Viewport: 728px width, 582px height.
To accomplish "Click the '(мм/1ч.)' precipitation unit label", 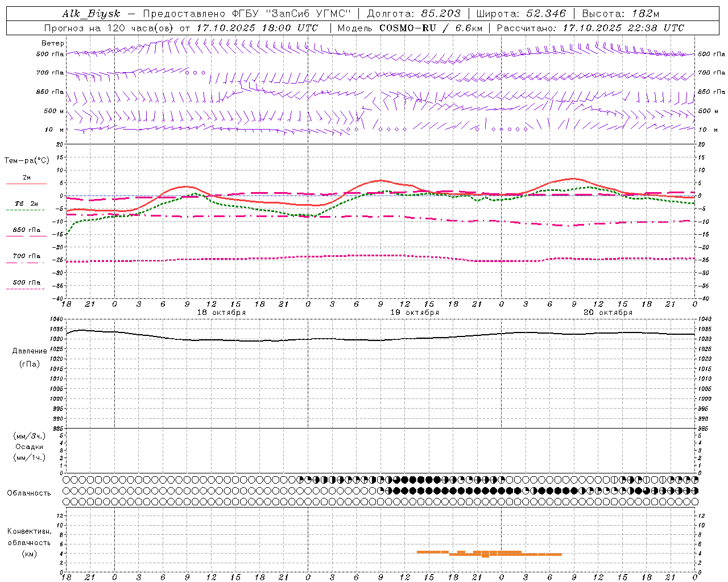I will coord(30,458).
